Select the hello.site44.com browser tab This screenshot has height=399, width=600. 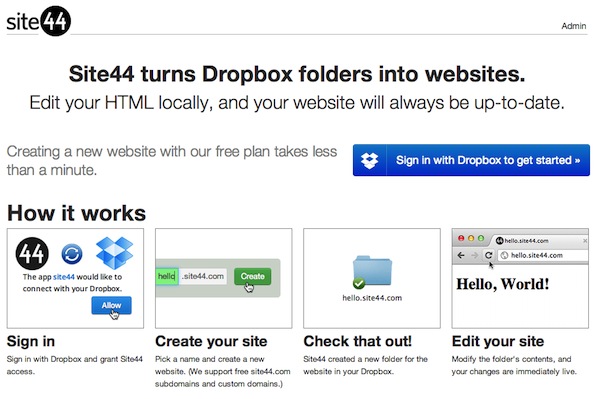[540, 241]
